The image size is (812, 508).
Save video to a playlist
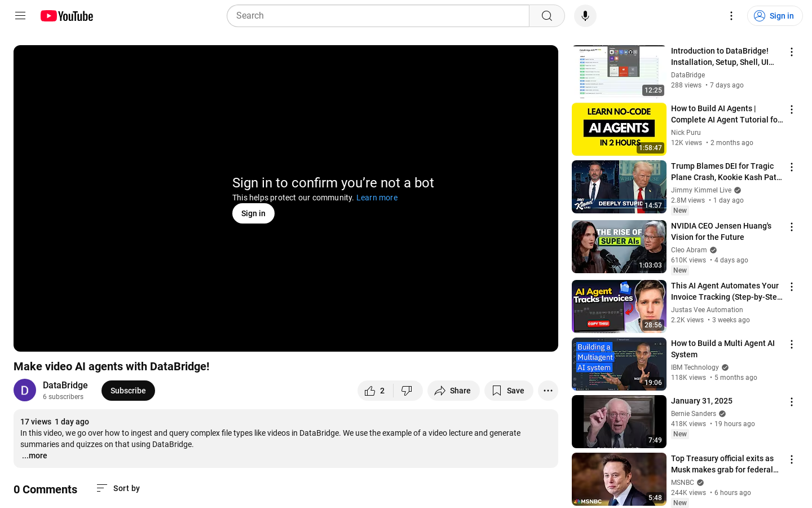point(509,391)
